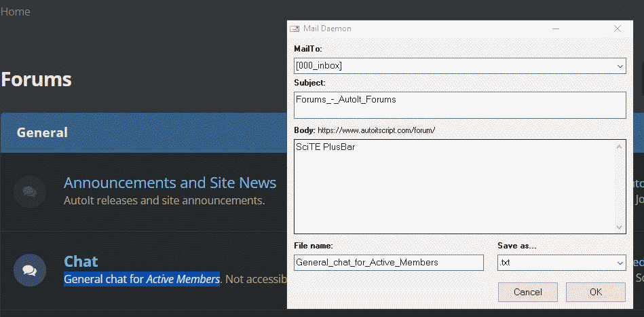Viewport: 644px width, 317px height.
Task: Minimize the Mail Daemon window
Action: pyautogui.click(x=556, y=29)
